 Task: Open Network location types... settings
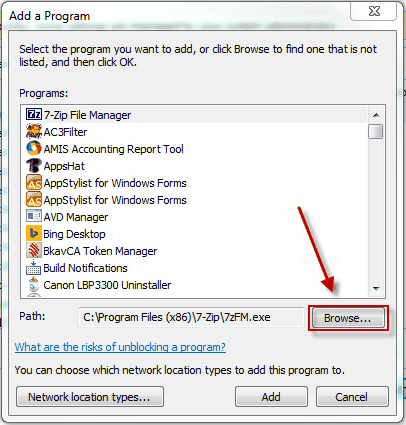pos(90,397)
